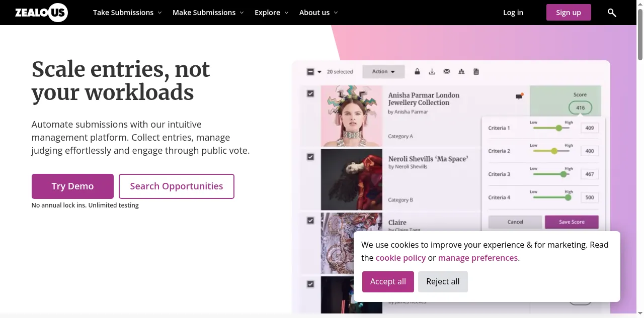Click the Try Demo button

tap(72, 186)
